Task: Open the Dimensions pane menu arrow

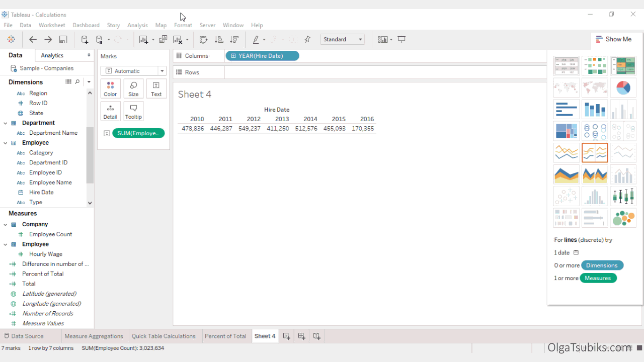Action: click(89, 81)
